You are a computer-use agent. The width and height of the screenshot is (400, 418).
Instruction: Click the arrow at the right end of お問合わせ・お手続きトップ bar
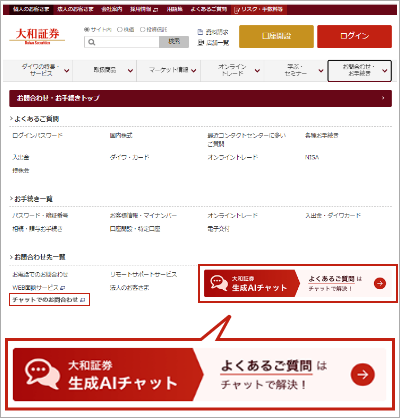[x=383, y=98]
